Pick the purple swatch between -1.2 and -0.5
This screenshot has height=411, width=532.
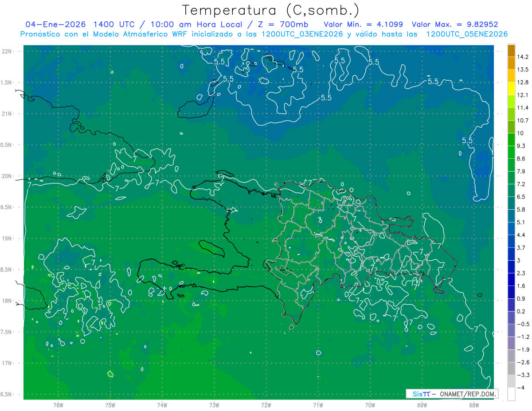click(511, 330)
